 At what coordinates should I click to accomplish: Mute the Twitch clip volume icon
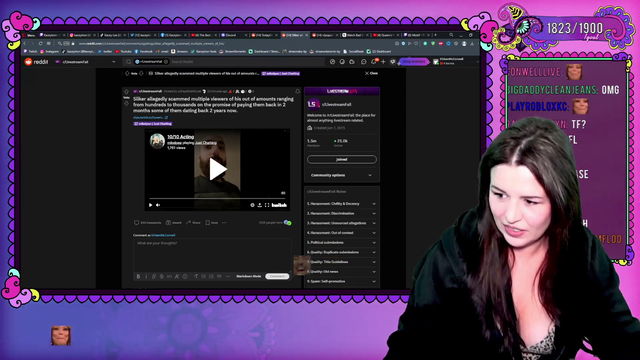158,205
